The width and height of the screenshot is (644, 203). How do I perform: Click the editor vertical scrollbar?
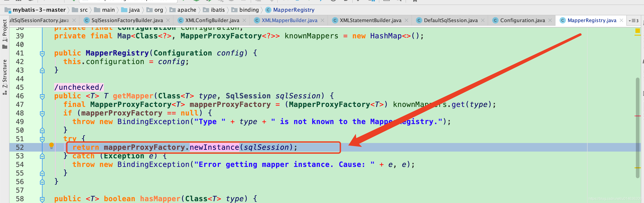point(637,128)
